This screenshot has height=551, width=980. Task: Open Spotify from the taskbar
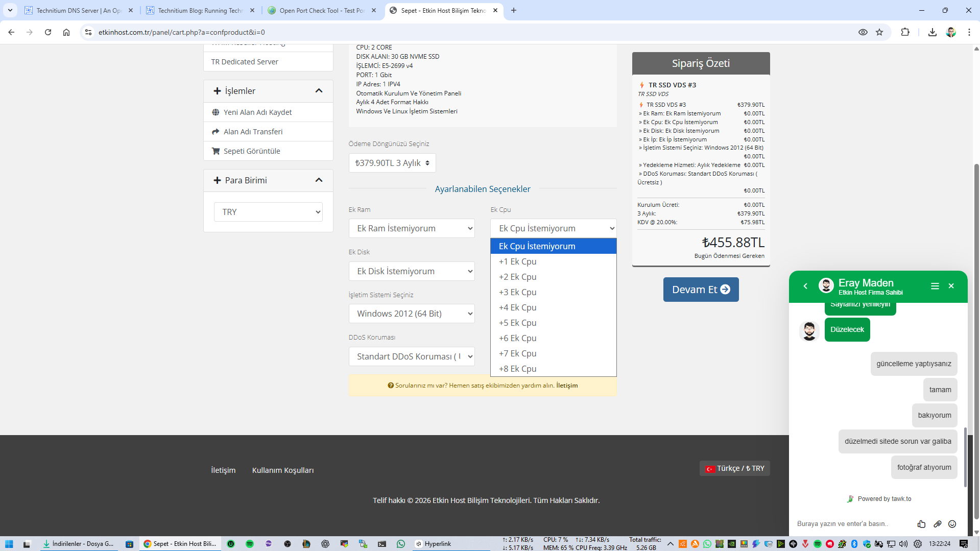(x=250, y=544)
